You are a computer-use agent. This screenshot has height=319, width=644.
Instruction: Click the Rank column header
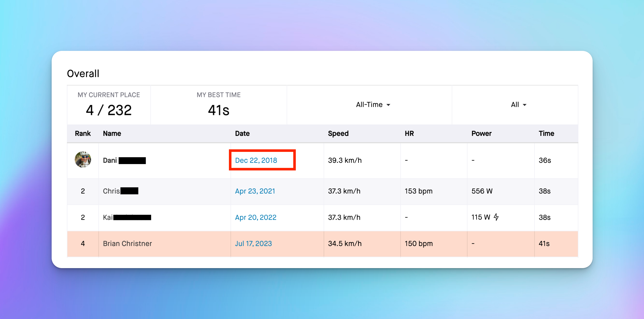[x=83, y=133]
